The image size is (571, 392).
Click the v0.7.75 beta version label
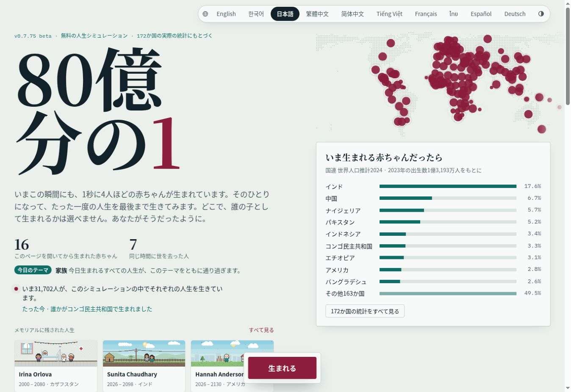[33, 36]
